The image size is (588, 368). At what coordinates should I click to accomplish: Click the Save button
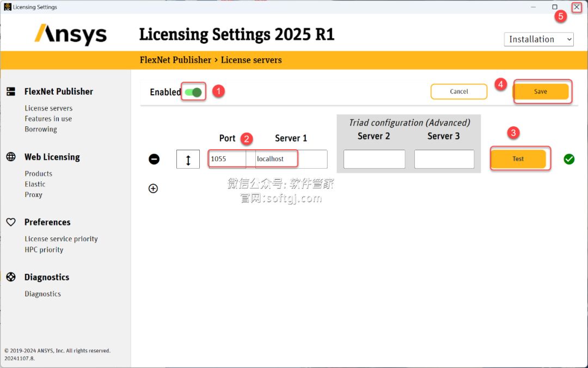point(541,91)
